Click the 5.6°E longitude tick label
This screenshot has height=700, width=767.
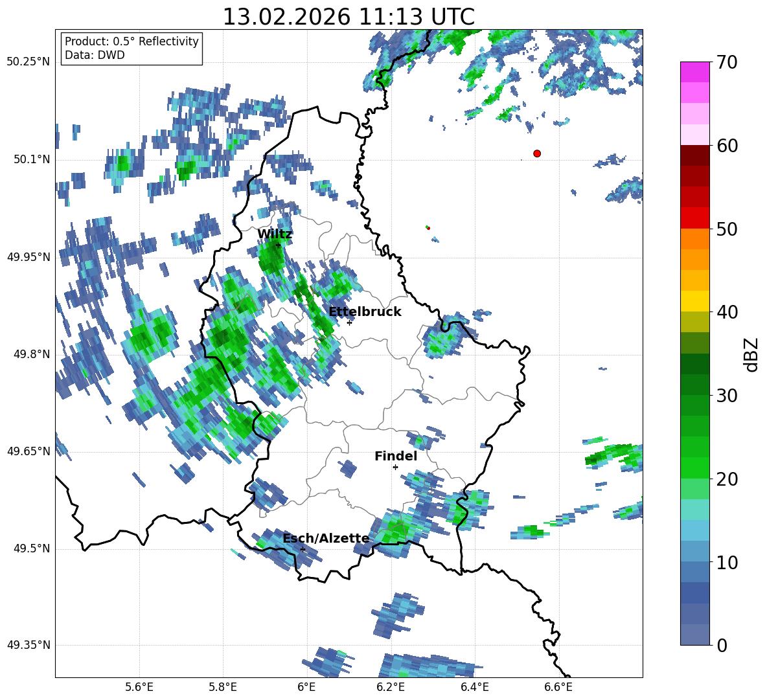139,688
